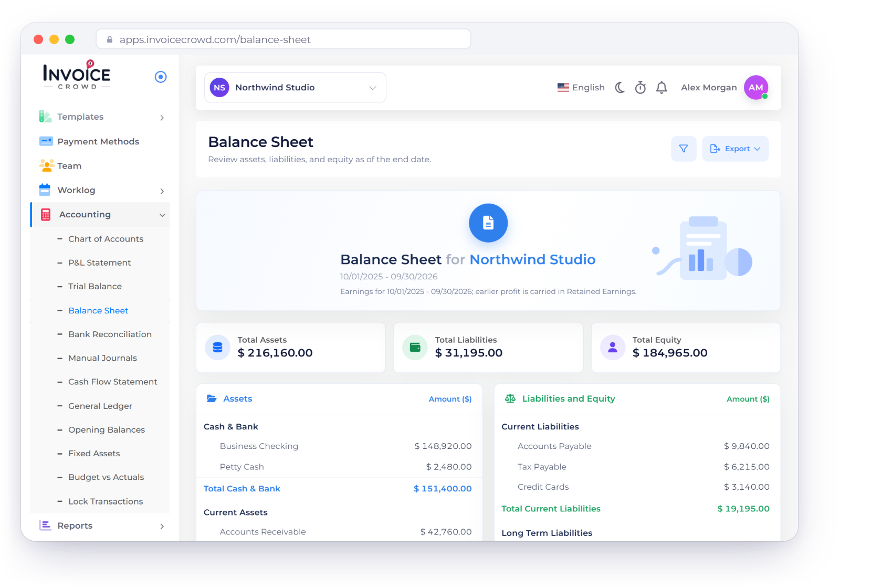
Task: Open the notifications bell
Action: [x=661, y=88]
